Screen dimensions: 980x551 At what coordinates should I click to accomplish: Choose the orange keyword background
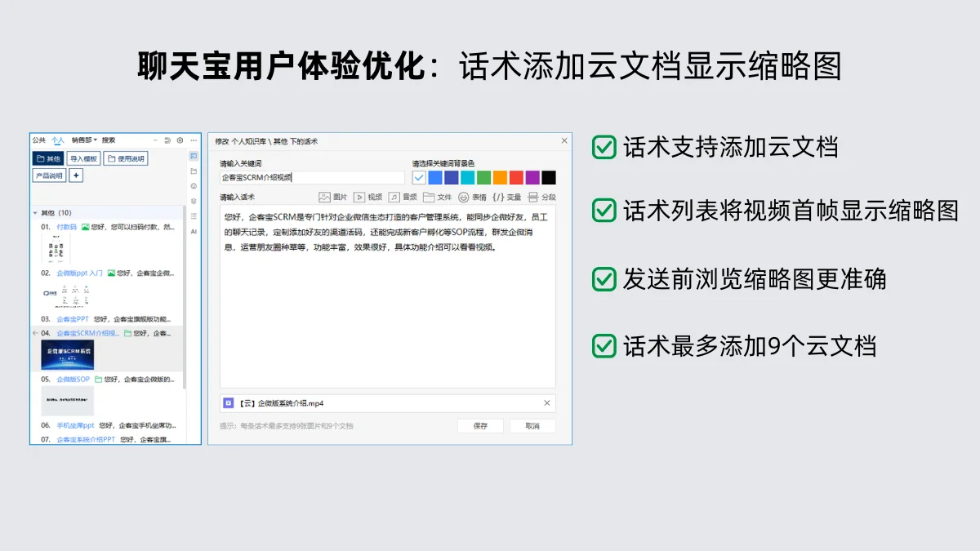point(500,177)
